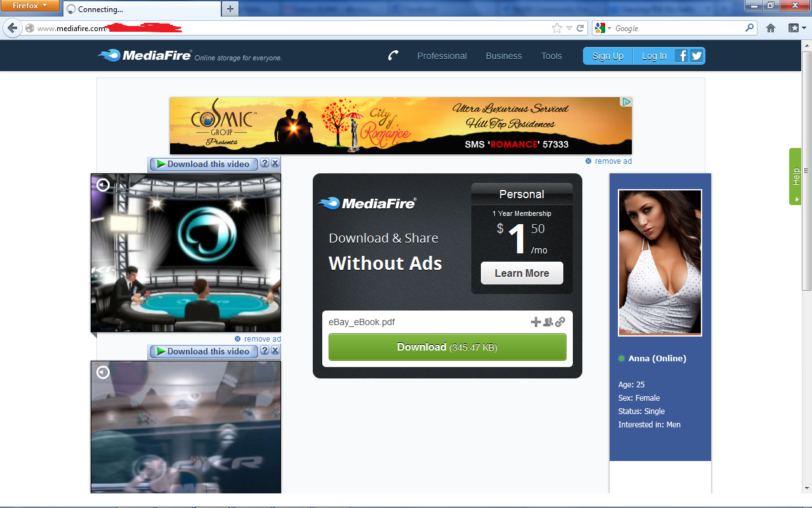Open the Business menu item
812x508 pixels.
(x=504, y=56)
